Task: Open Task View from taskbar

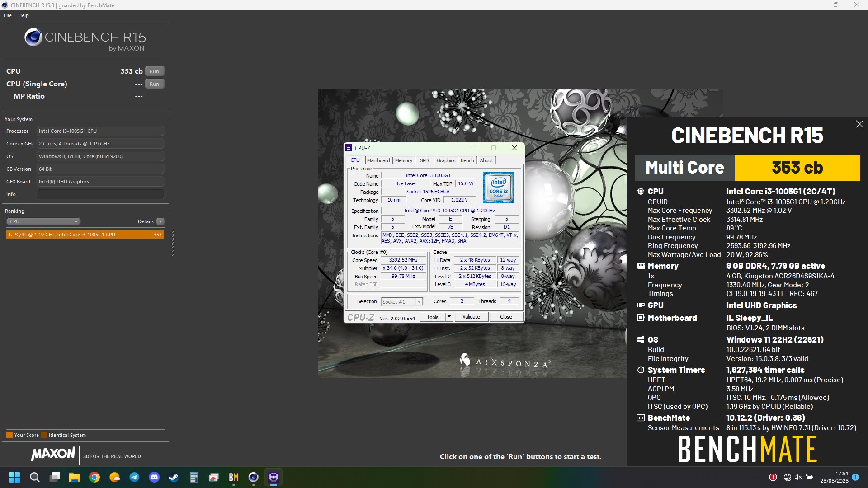Action: tap(55, 477)
